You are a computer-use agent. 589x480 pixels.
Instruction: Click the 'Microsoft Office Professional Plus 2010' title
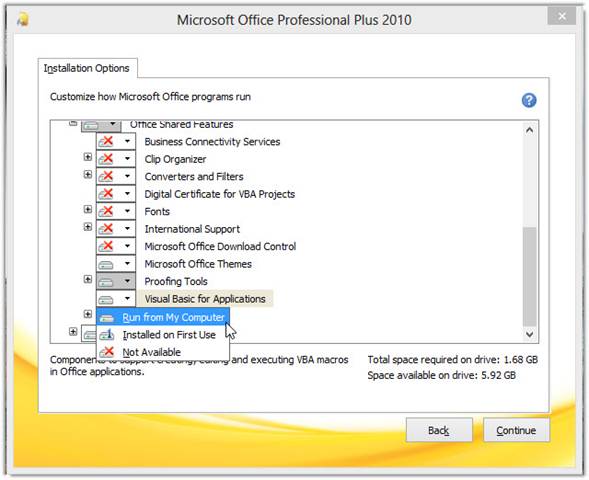pyautogui.click(x=294, y=20)
